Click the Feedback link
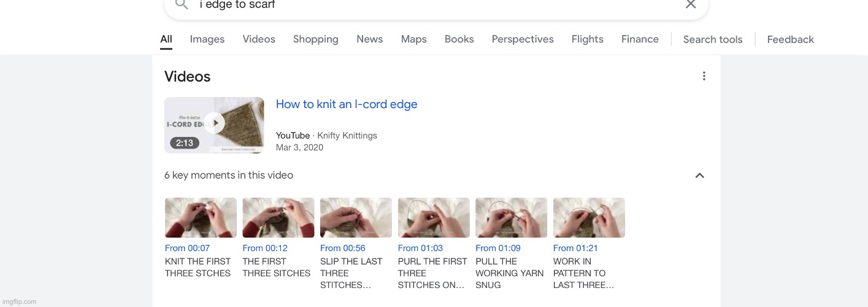 [790, 39]
